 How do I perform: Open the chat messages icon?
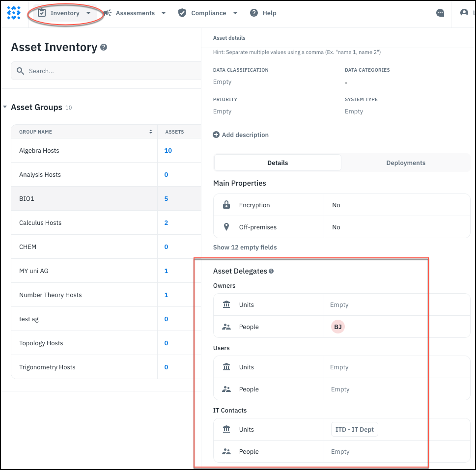point(440,13)
